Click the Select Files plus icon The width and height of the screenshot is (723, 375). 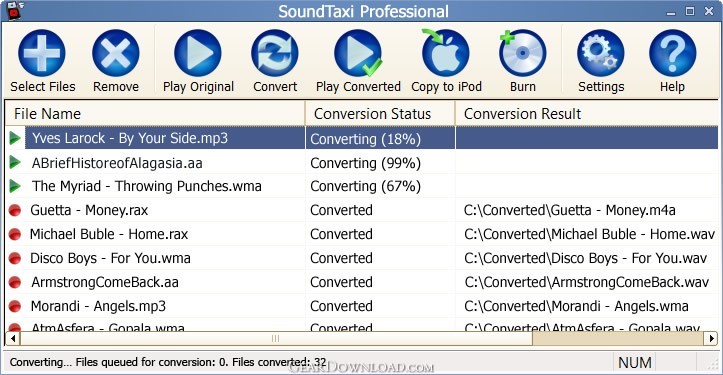(x=42, y=53)
